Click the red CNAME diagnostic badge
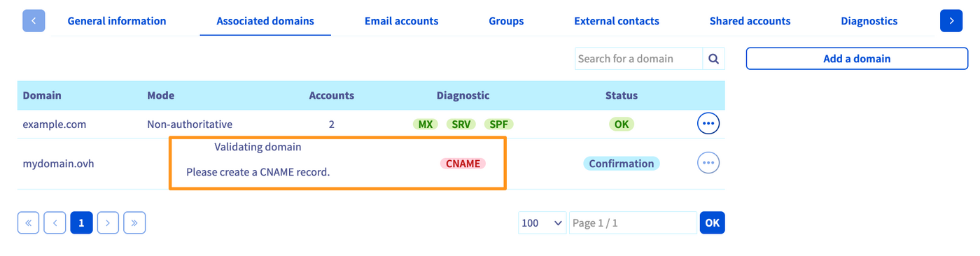The width and height of the screenshot is (980, 256). point(463,164)
